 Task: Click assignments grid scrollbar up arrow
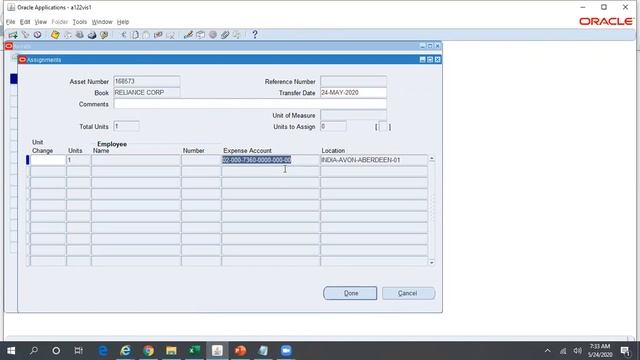(x=432, y=158)
